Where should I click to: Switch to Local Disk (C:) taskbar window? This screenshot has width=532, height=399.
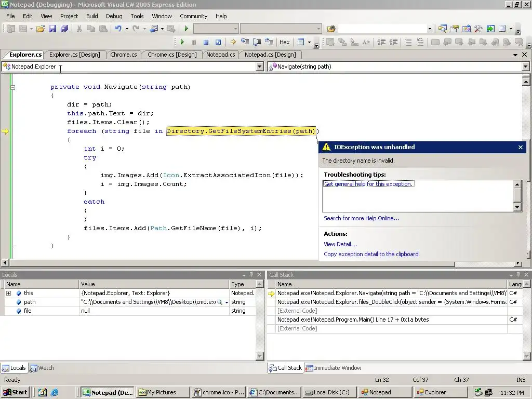pyautogui.click(x=330, y=392)
